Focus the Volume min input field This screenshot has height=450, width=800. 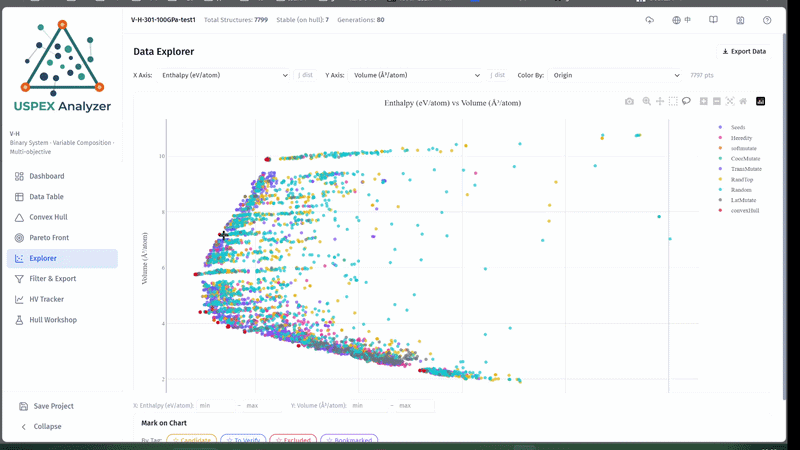(x=368, y=406)
